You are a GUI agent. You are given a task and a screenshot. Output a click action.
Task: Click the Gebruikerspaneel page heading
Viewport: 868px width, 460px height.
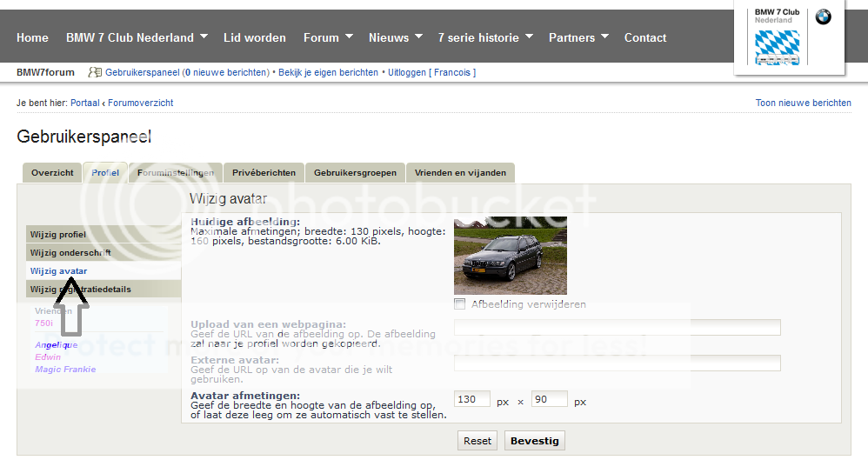[x=84, y=137]
